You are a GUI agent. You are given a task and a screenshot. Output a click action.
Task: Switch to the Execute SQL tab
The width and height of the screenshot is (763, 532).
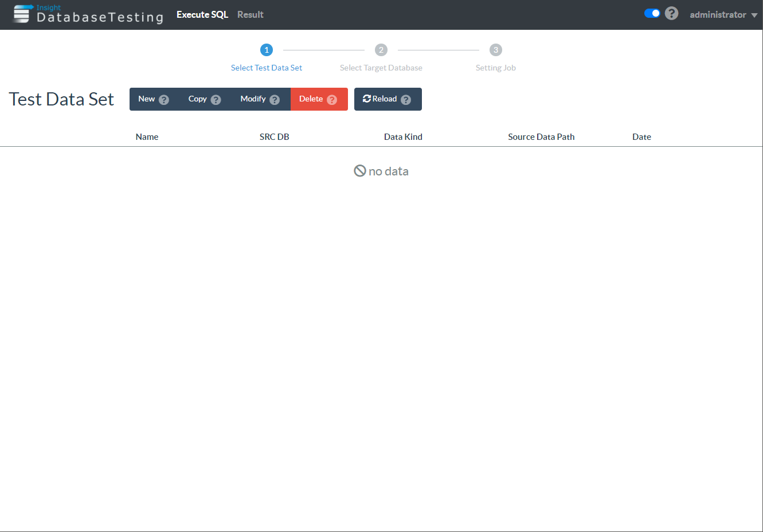202,14
